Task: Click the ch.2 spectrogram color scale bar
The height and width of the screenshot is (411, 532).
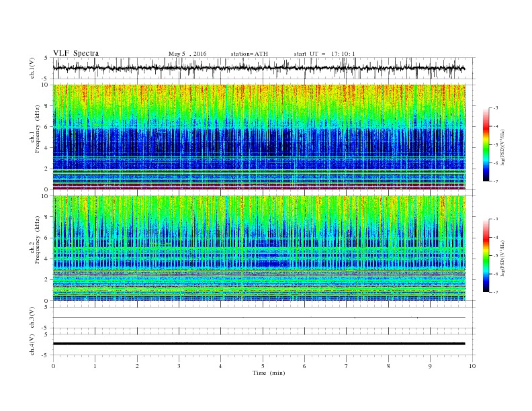Action: [x=486, y=256]
